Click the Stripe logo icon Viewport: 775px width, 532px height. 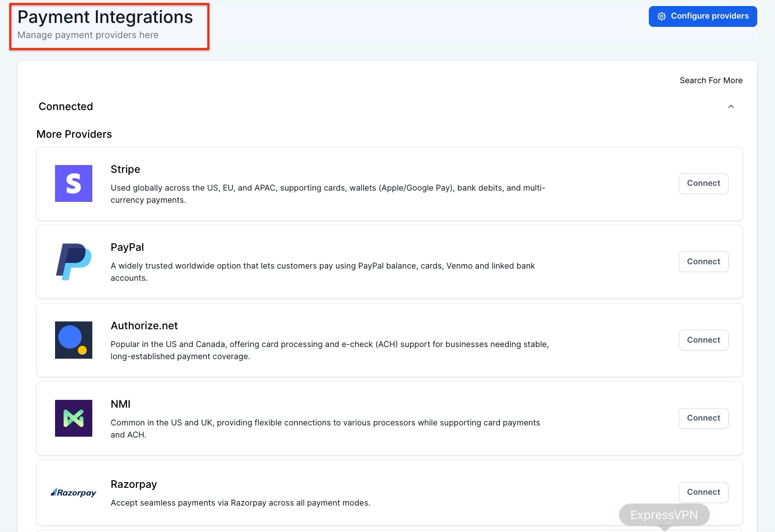[74, 183]
